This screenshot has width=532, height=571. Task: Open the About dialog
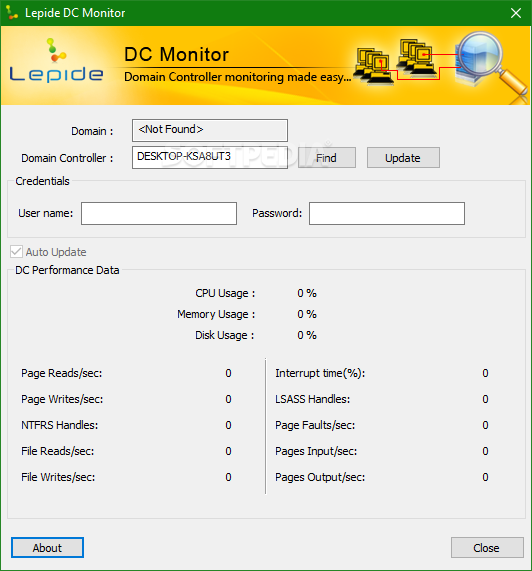pos(47,548)
